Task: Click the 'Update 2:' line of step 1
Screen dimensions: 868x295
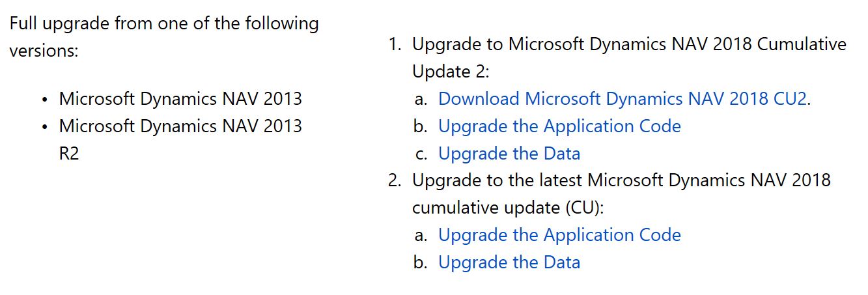Action: click(450, 72)
